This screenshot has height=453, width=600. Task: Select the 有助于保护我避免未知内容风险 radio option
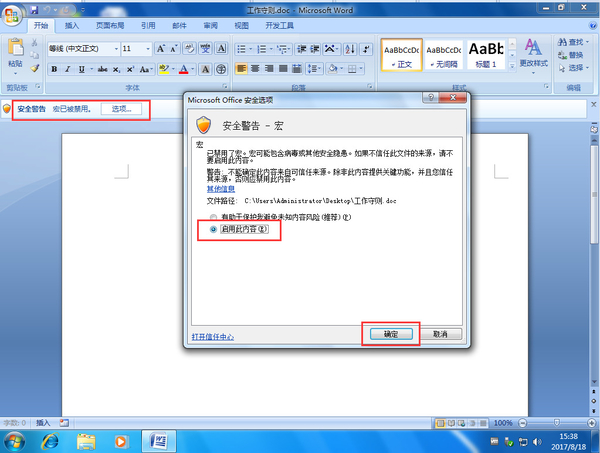pyautogui.click(x=214, y=216)
